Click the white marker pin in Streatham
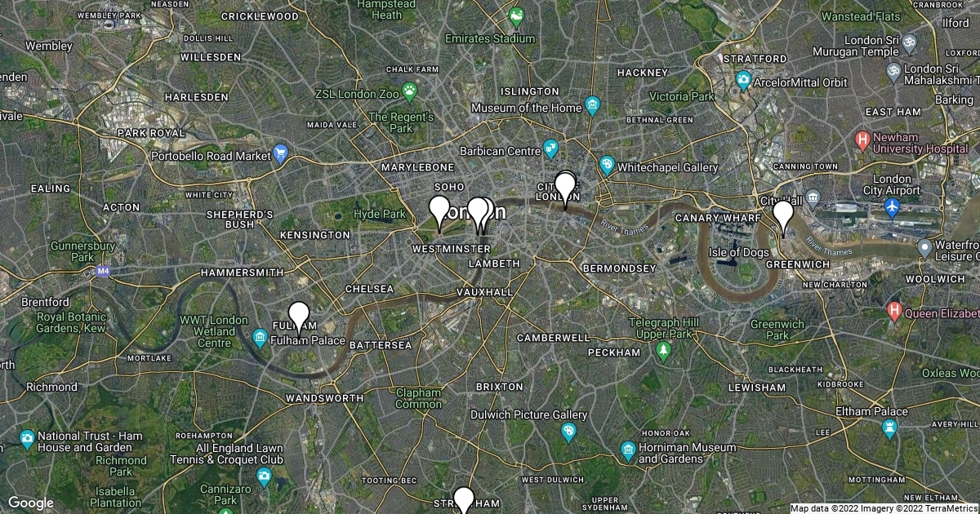The height and width of the screenshot is (514, 980). pos(464,501)
